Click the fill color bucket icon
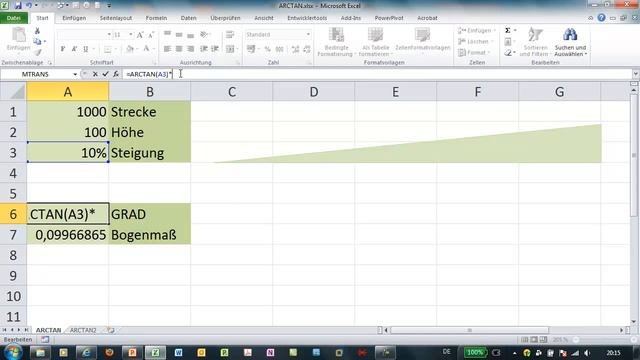 [130, 49]
